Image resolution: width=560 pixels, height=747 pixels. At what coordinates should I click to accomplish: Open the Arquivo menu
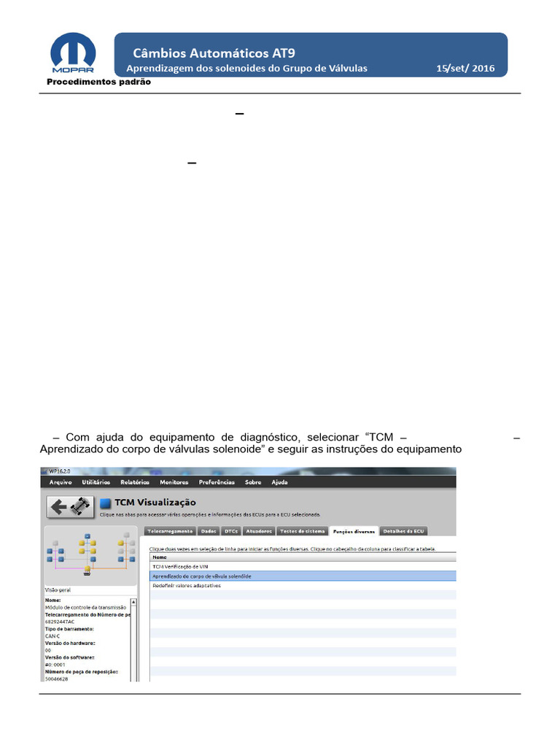click(x=61, y=482)
